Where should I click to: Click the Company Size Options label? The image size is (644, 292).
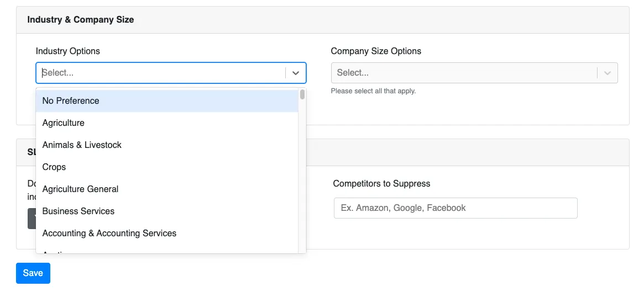click(376, 51)
